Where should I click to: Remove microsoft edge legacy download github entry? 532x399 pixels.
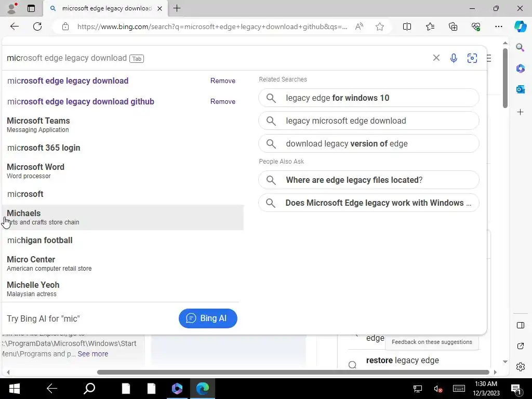pyautogui.click(x=222, y=101)
